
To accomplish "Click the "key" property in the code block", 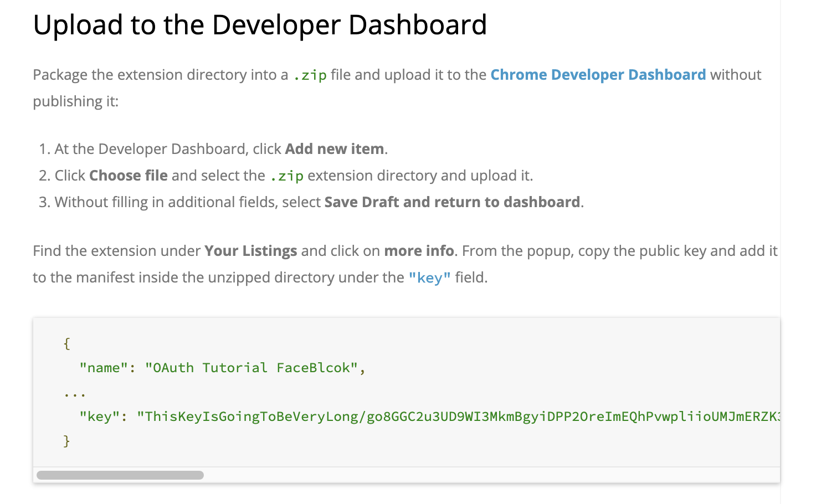I will tap(99, 416).
